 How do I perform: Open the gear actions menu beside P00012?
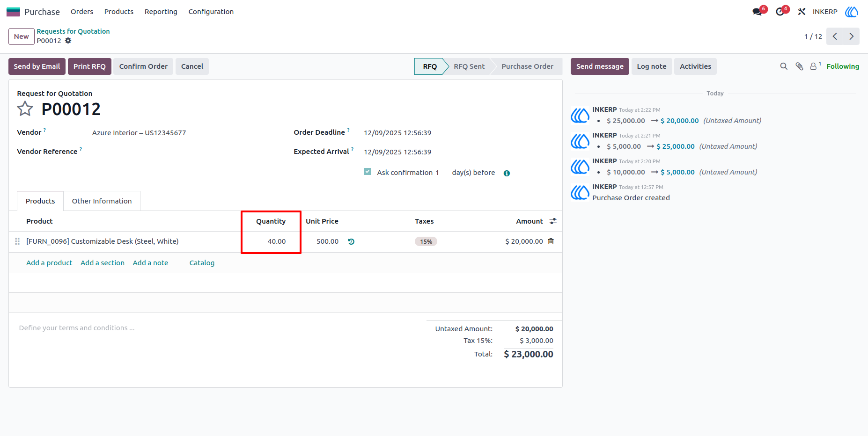68,41
